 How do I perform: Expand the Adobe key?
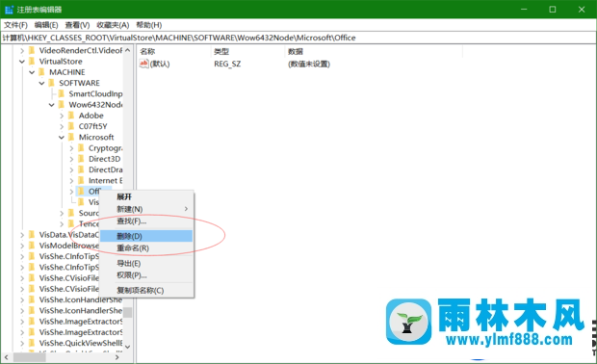tap(62, 116)
